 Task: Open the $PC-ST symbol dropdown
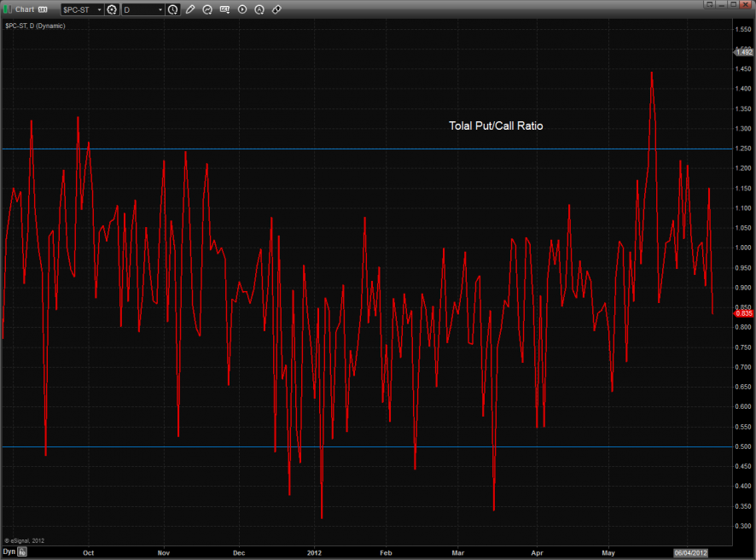pos(98,9)
